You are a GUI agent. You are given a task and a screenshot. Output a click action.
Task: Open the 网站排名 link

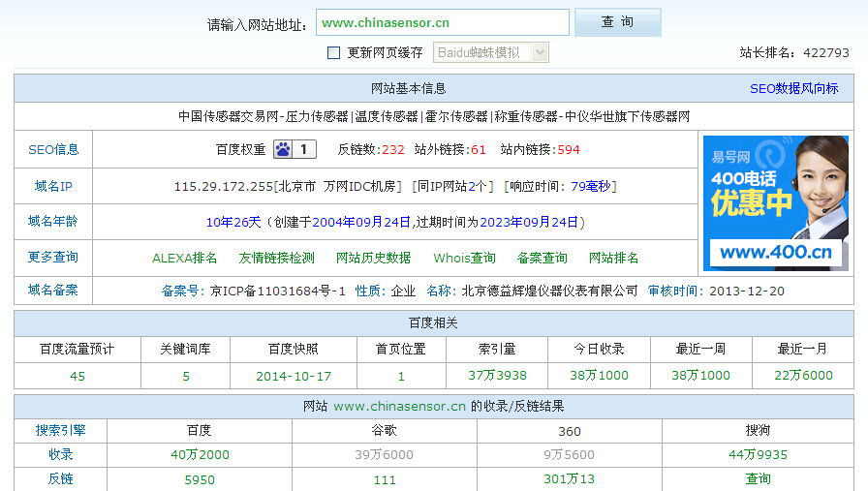[613, 258]
